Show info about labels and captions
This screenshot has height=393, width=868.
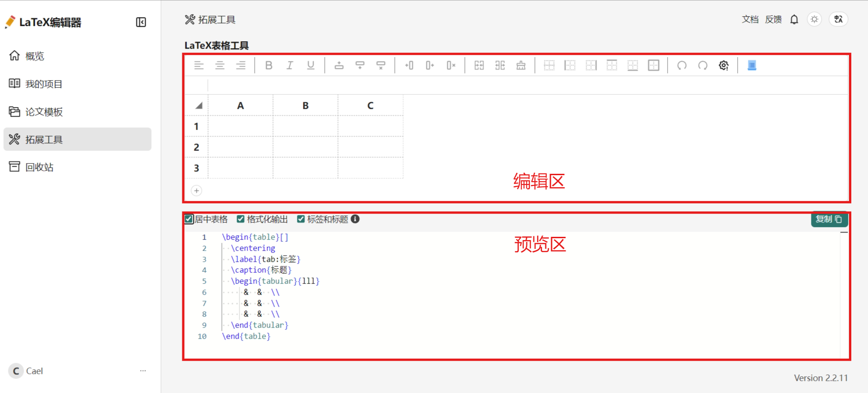click(x=355, y=219)
